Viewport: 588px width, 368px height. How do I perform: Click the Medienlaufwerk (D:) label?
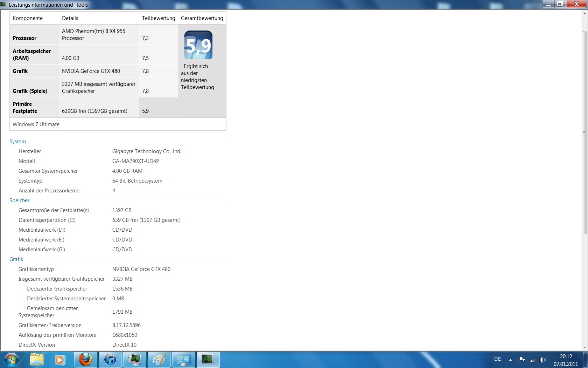click(42, 230)
